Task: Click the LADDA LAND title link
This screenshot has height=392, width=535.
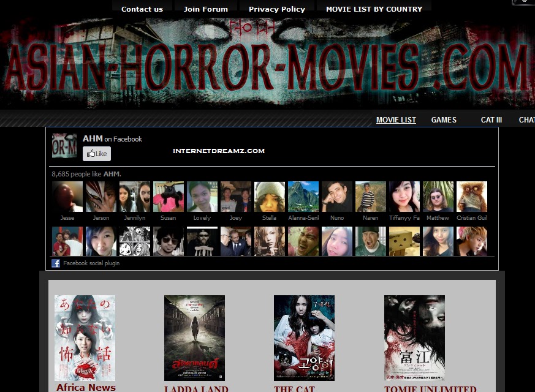Action: (x=196, y=388)
